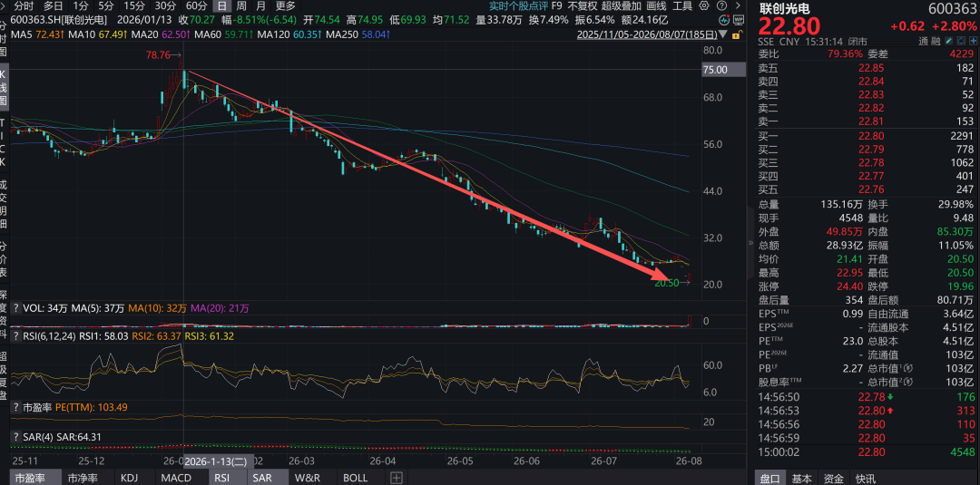980x485 pixels.
Task: Click 卖一 ask price 22.81
Action: click(869, 121)
